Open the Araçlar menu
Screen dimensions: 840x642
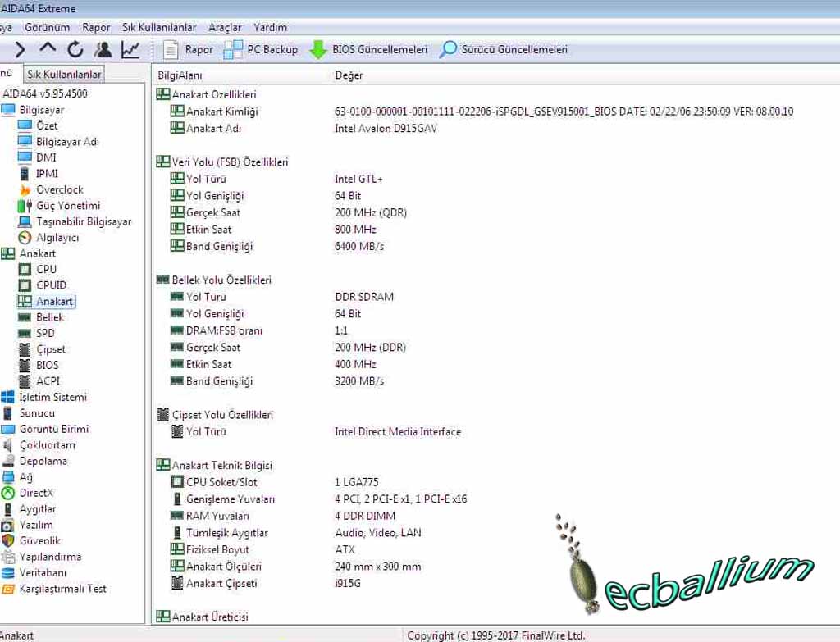point(225,27)
